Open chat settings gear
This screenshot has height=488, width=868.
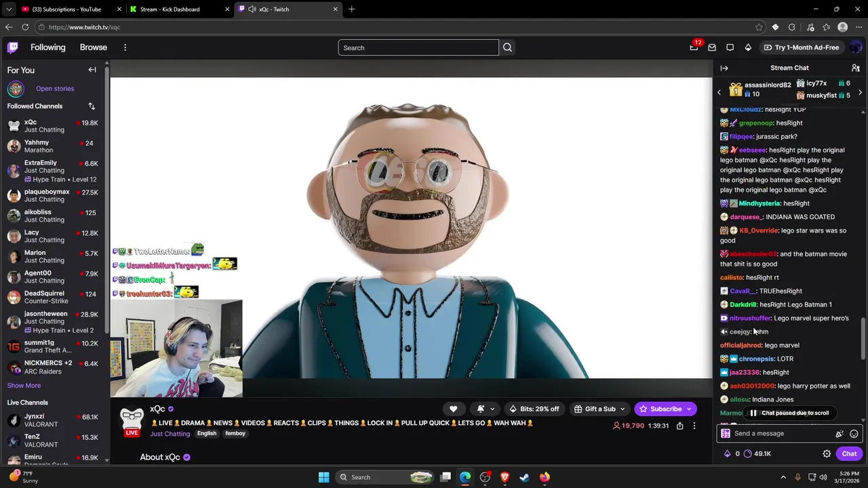(827, 454)
